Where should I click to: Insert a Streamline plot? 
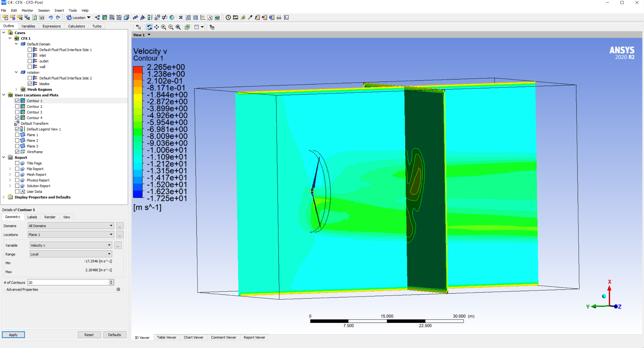coord(112,17)
